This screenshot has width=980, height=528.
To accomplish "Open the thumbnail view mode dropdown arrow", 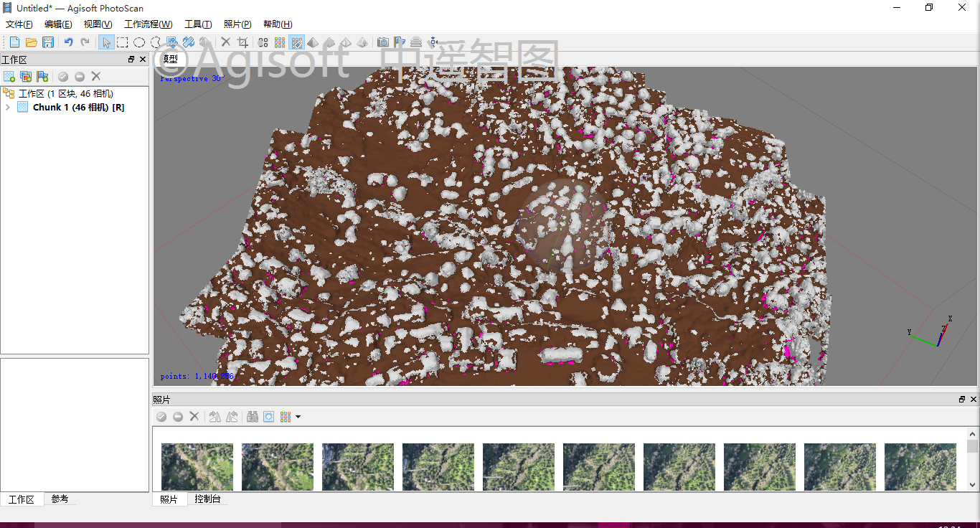I will (x=298, y=417).
